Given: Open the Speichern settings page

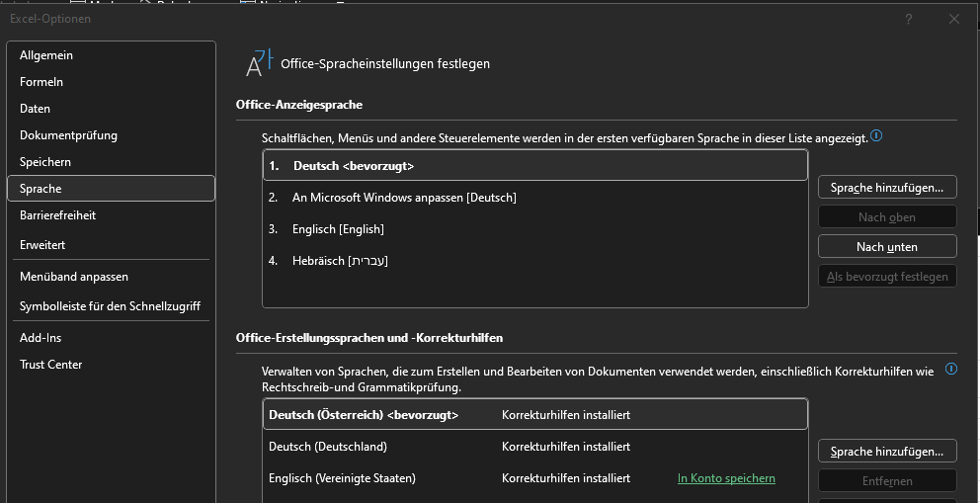Looking at the screenshot, I should click(x=111, y=162).
